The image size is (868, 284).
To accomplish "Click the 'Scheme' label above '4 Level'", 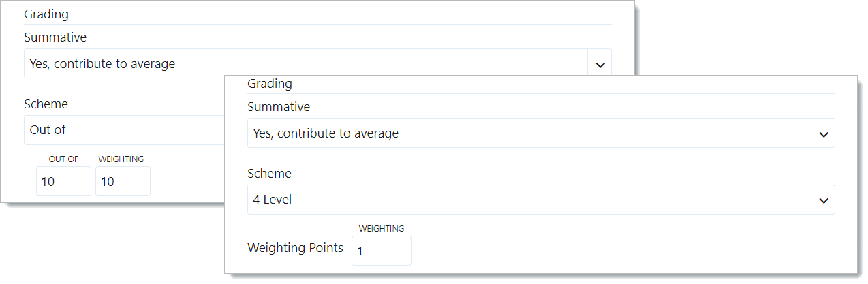I will click(269, 174).
